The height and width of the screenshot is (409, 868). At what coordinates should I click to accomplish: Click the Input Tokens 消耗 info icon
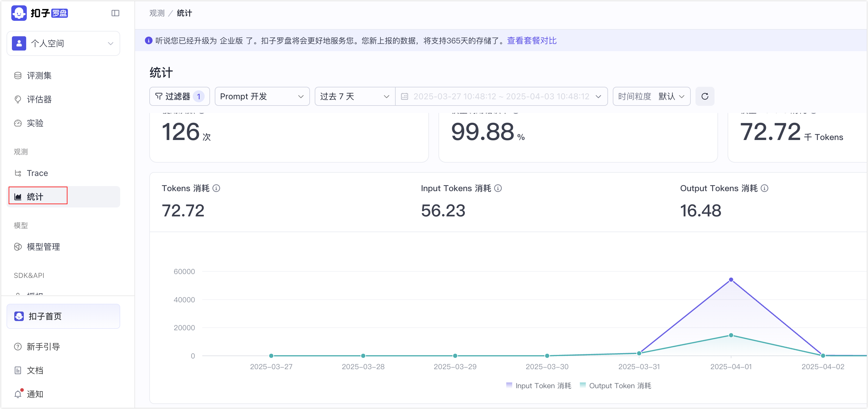click(498, 188)
